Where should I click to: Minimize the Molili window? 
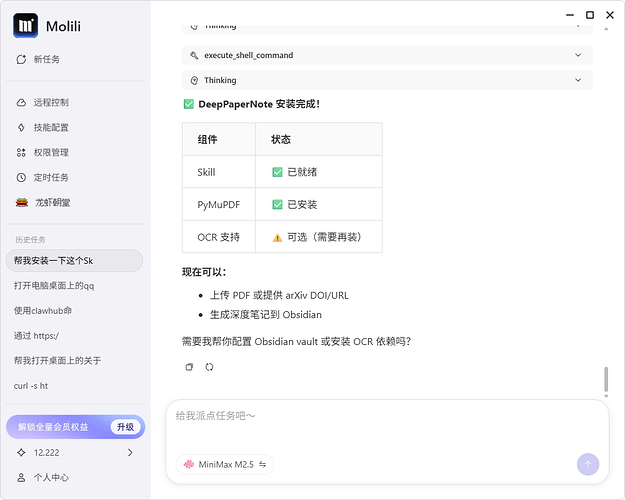point(570,15)
